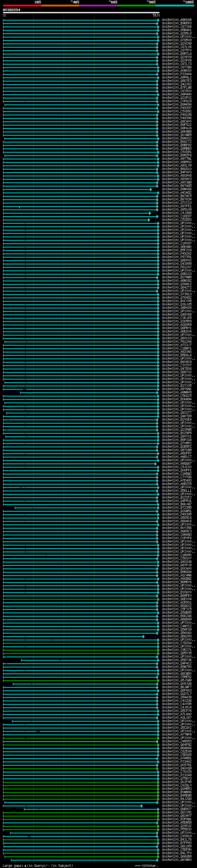Click the cyan ~100% identity legend segment
The width and height of the screenshot is (197, 868).
175,6
